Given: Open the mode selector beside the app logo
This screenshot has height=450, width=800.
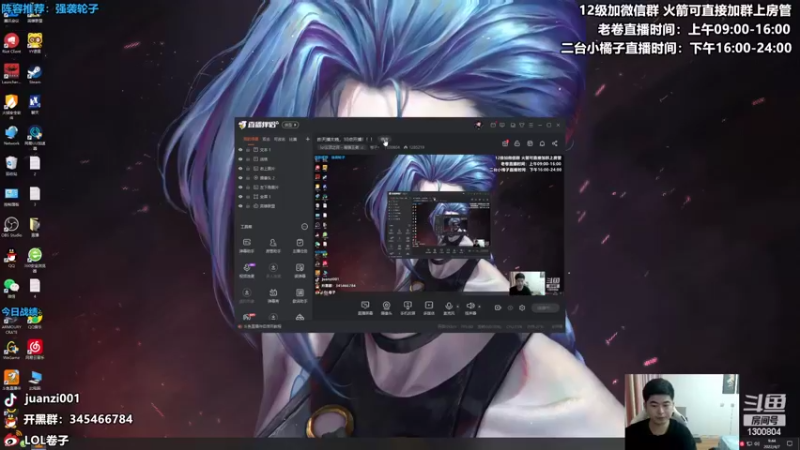Looking at the screenshot, I should tap(290, 125).
